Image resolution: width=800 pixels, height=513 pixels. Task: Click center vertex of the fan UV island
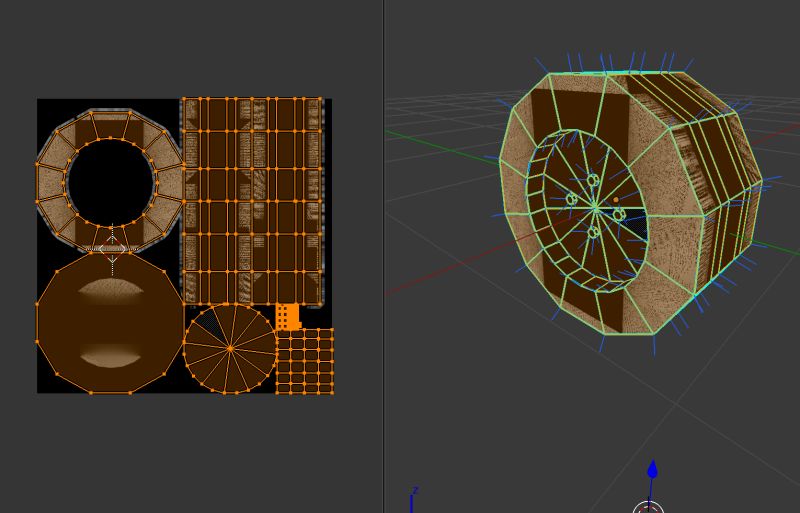pos(230,349)
